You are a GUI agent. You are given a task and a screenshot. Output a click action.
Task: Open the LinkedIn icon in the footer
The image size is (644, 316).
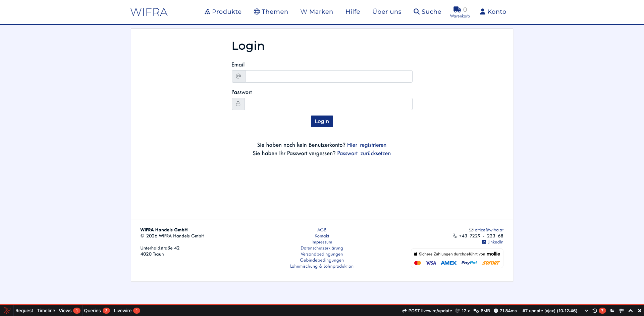(484, 242)
